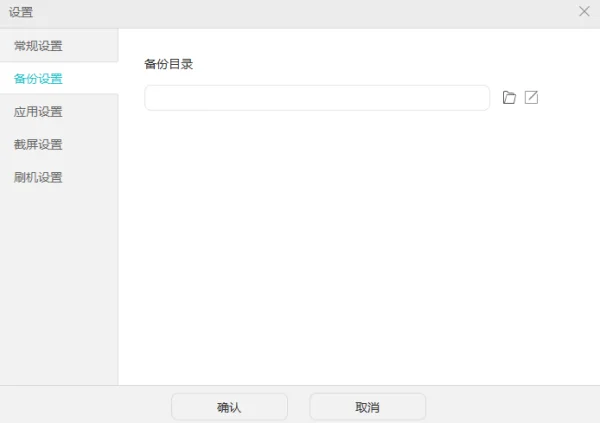Switch to 常规设置 tab
600x423 pixels.
tap(59, 46)
